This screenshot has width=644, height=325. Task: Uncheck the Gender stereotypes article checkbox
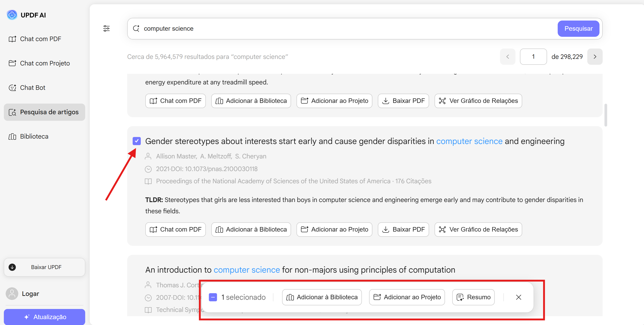[x=136, y=141]
